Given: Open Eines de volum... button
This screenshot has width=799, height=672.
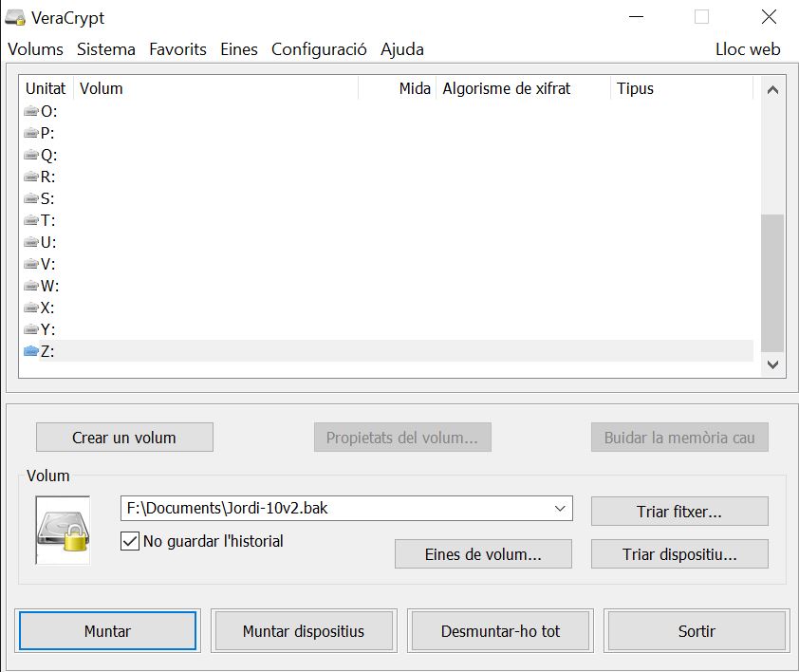Looking at the screenshot, I should coord(483,553).
